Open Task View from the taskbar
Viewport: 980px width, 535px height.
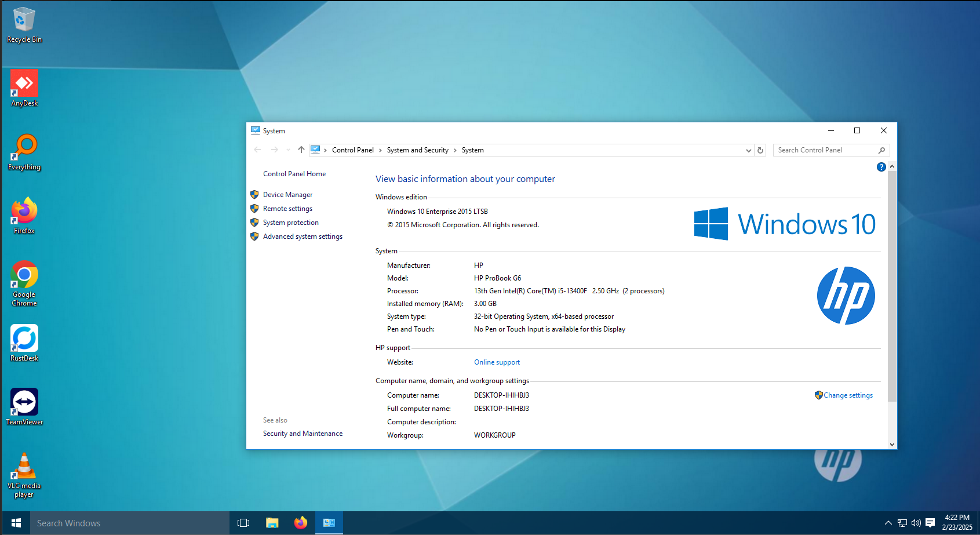pos(243,522)
